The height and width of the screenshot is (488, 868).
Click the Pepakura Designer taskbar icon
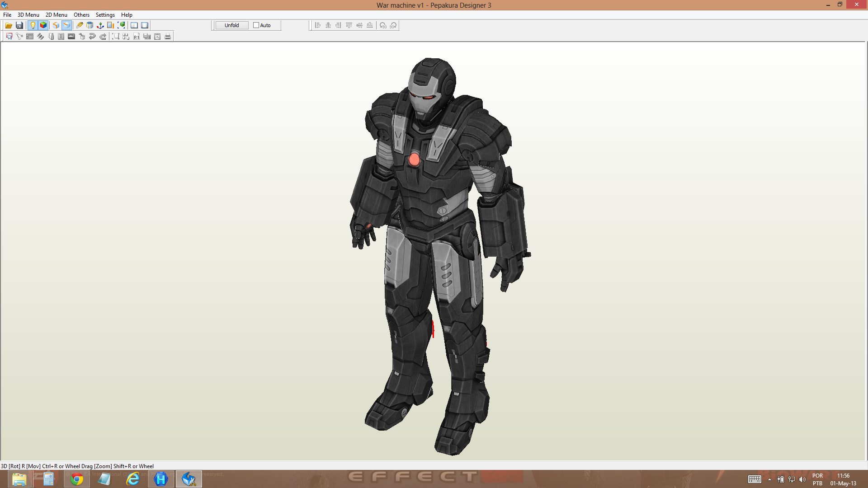click(x=189, y=479)
